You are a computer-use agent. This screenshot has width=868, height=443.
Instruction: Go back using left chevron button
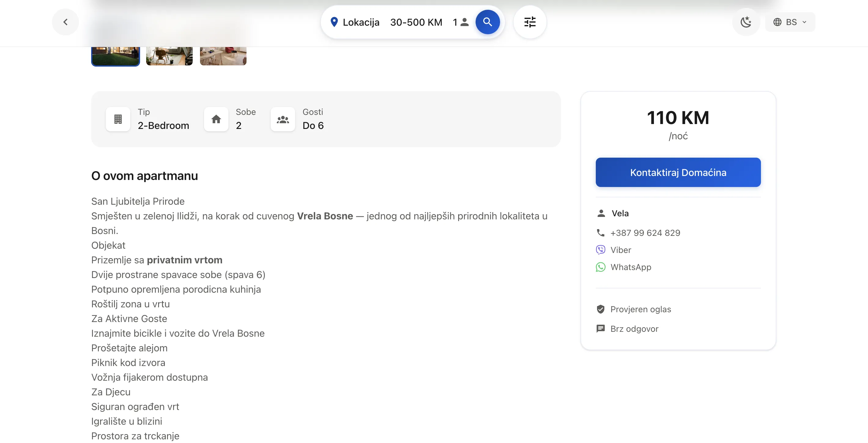click(x=65, y=22)
